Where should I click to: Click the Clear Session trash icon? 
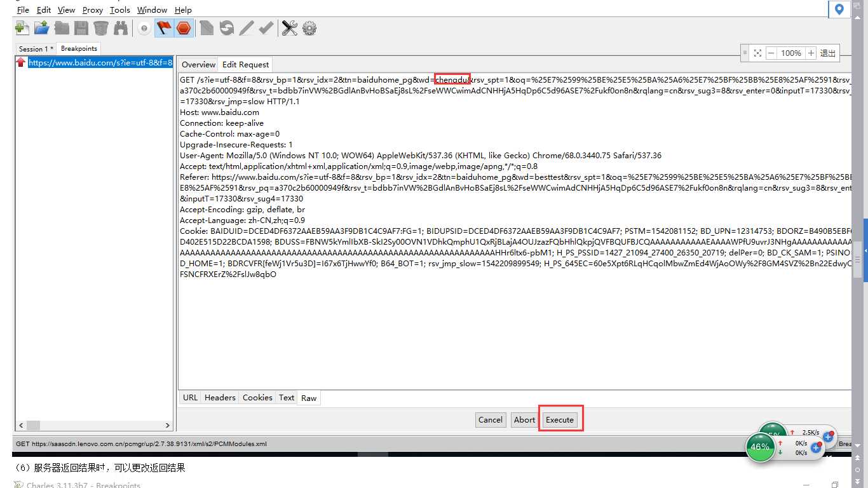tap(101, 28)
